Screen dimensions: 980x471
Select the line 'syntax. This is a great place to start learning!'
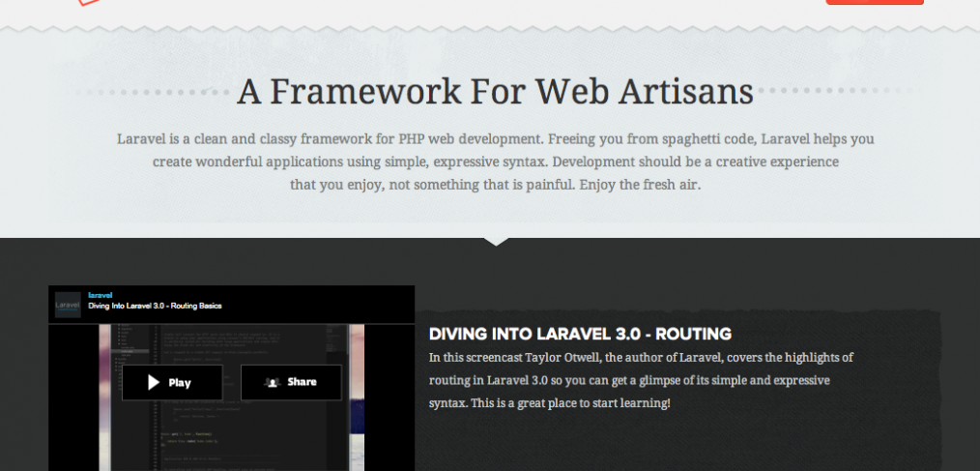pos(549,403)
